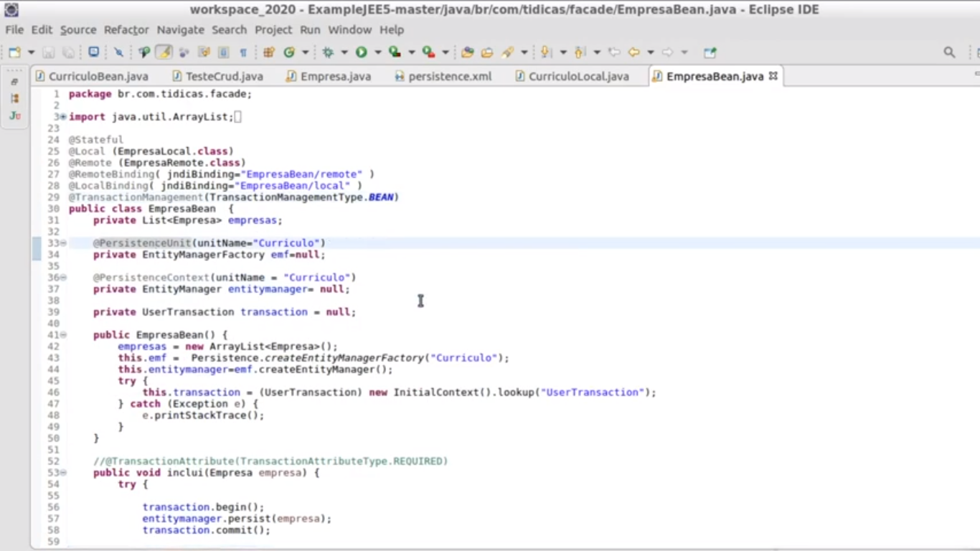Click the Debug bug icon
Image resolution: width=980 pixels, height=551 pixels.
(329, 52)
